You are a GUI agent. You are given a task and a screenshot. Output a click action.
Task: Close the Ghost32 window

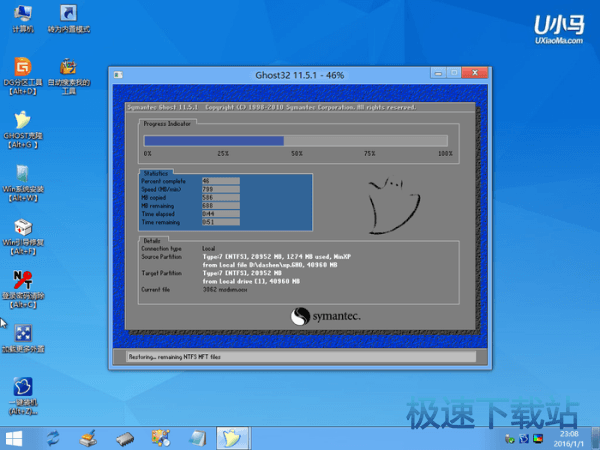click(475, 73)
